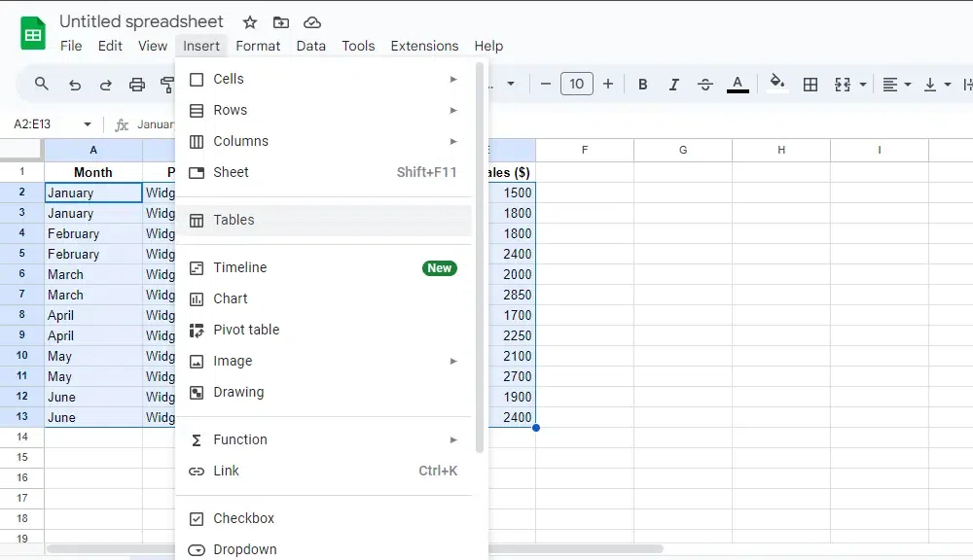Click the merge cells icon
973x560 pixels.
(842, 85)
